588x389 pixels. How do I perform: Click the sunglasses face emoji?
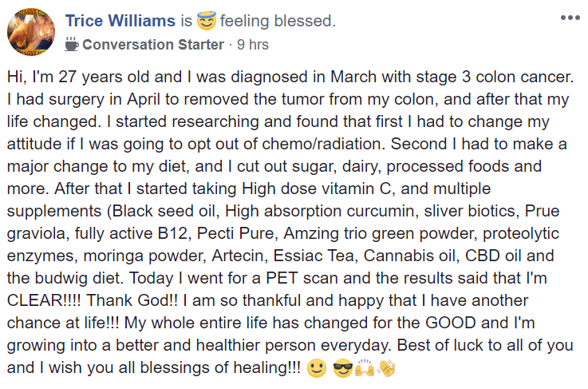pyautogui.click(x=343, y=368)
